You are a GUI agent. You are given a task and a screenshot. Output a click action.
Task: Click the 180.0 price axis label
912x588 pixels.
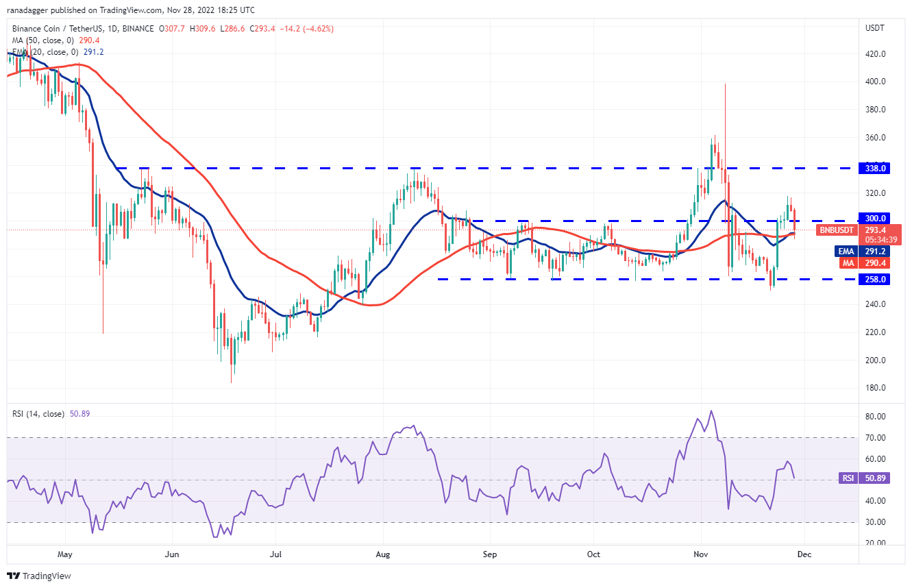coord(874,388)
